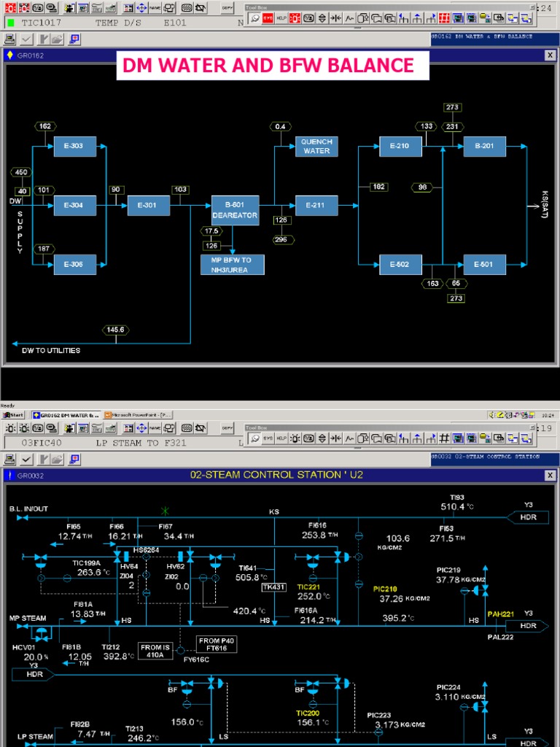Click yellow TIC221 controller tag
560x747 pixels.
click(x=308, y=587)
